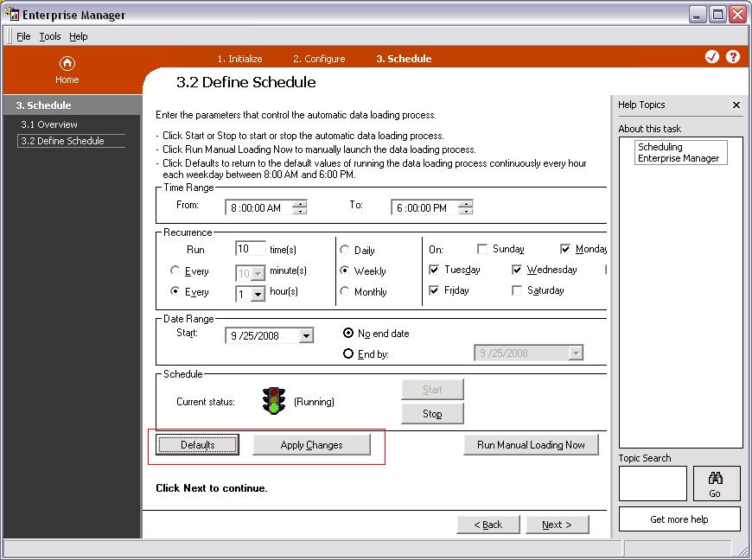Click the Home icon in the navigation bar
The image size is (752, 560).
point(67,64)
